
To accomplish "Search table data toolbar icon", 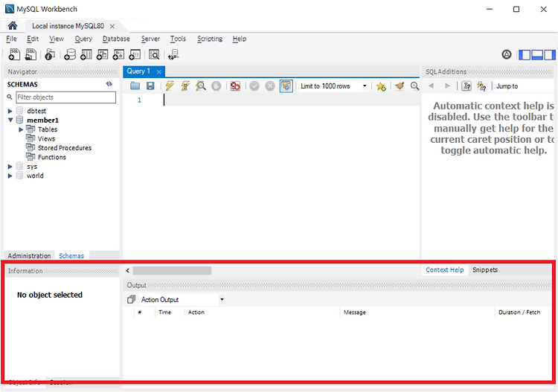I will coord(154,54).
